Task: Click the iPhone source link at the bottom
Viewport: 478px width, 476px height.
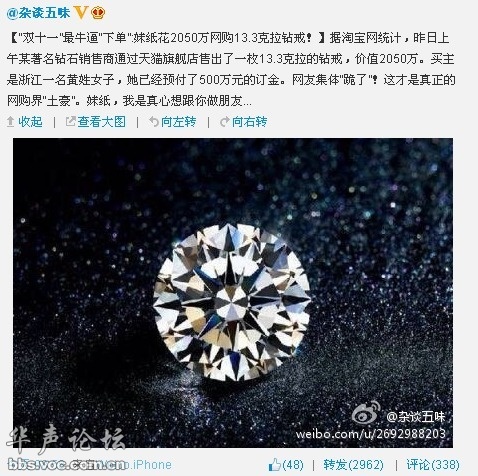Action: tap(152, 465)
